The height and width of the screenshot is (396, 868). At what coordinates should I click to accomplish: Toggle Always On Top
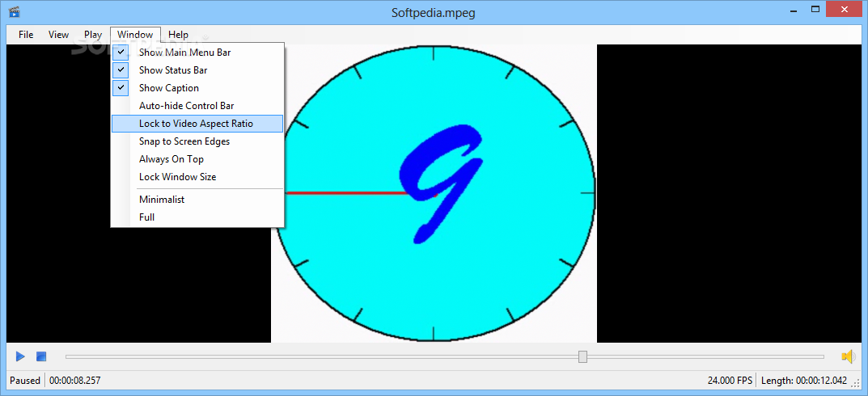(x=197, y=158)
